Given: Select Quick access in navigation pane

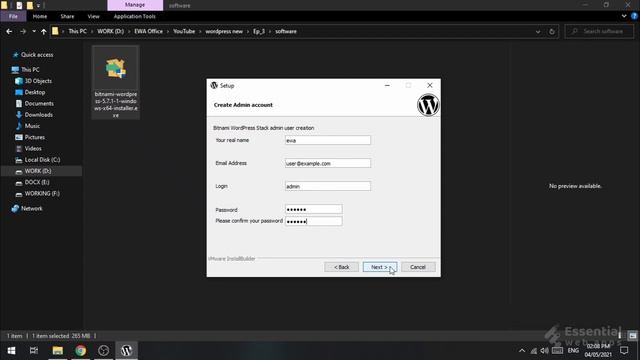Looking at the screenshot, I should [37, 55].
